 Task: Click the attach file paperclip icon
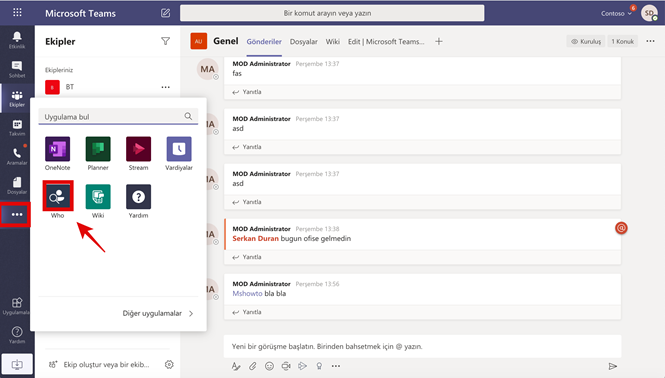(x=253, y=366)
